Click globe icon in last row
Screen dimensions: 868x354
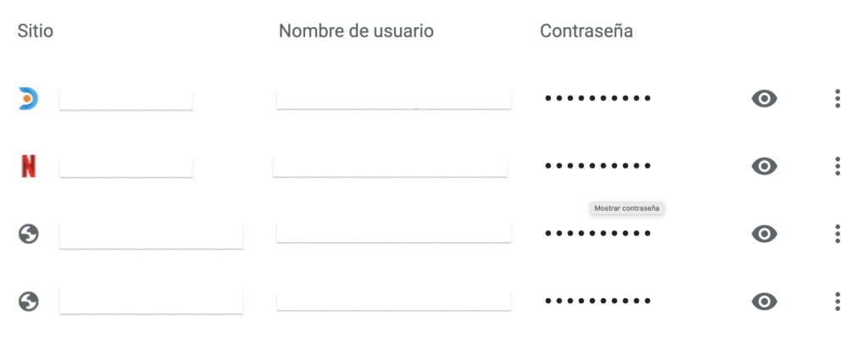point(28,301)
